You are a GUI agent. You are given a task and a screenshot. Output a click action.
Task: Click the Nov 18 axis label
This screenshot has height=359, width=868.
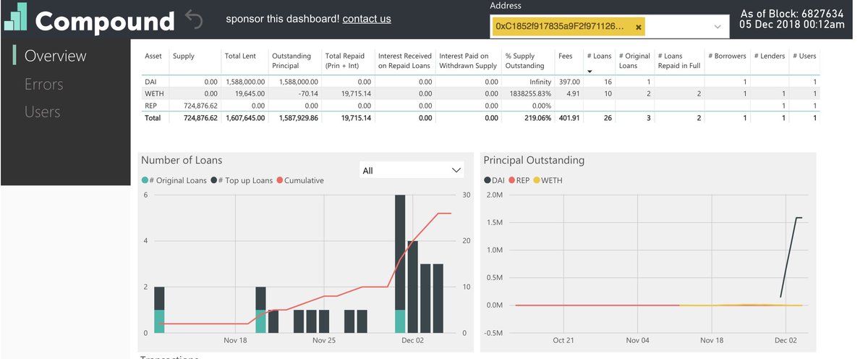pos(235,340)
